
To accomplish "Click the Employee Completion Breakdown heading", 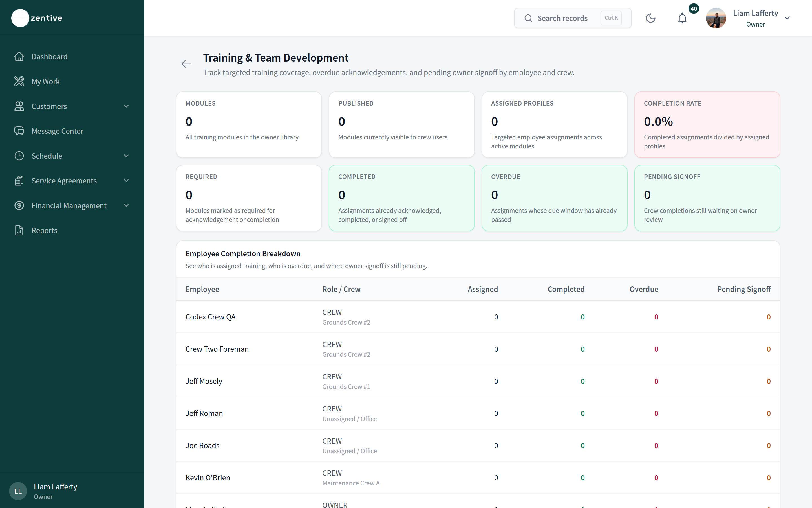I will tap(243, 254).
